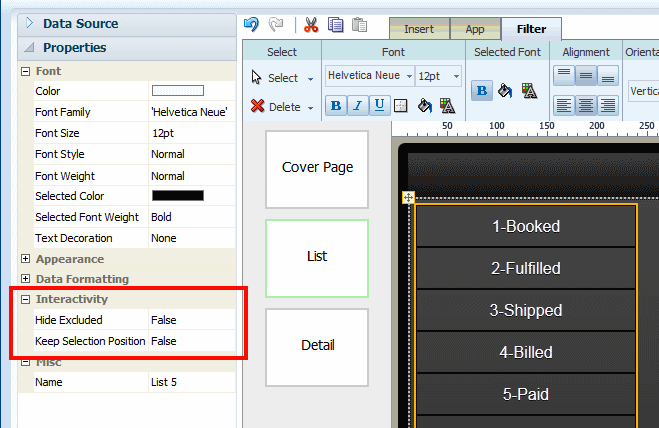Click the Hide Excluded False value
This screenshot has height=428, width=659.
pos(192,320)
